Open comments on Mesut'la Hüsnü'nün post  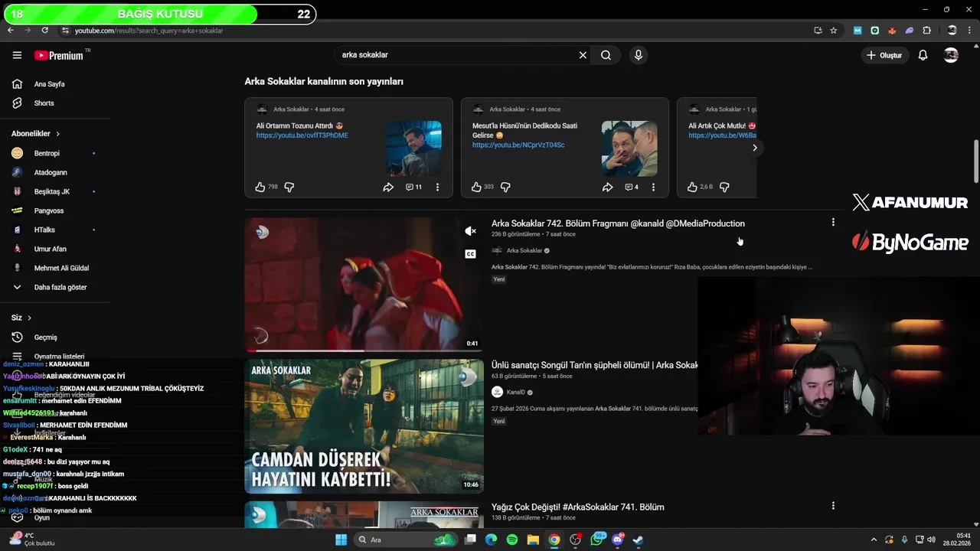click(632, 187)
